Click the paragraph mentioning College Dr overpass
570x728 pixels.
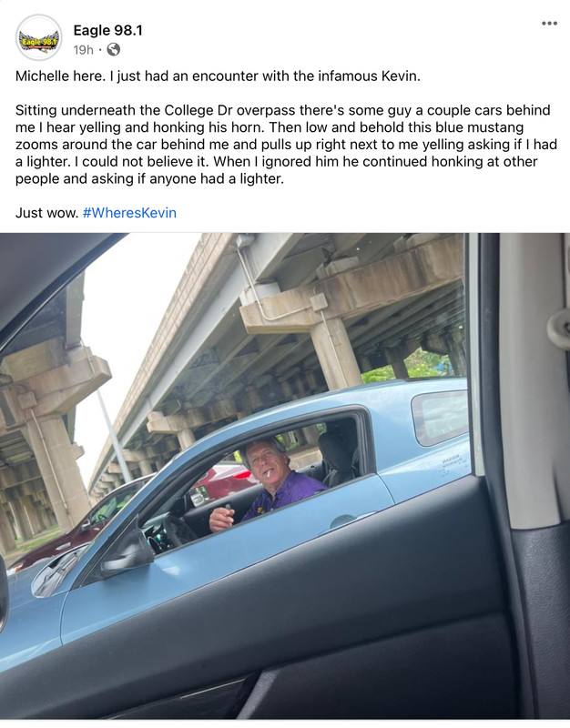click(286, 145)
